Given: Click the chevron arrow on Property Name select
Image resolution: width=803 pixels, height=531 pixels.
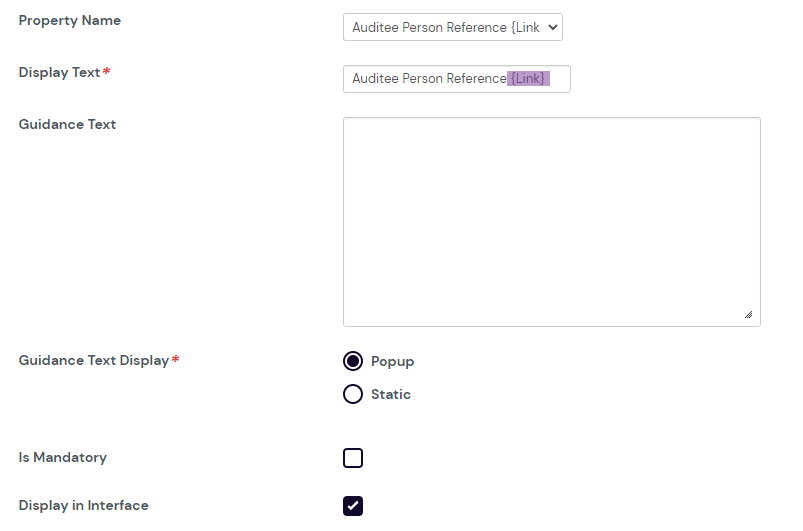Looking at the screenshot, I should [x=553, y=27].
